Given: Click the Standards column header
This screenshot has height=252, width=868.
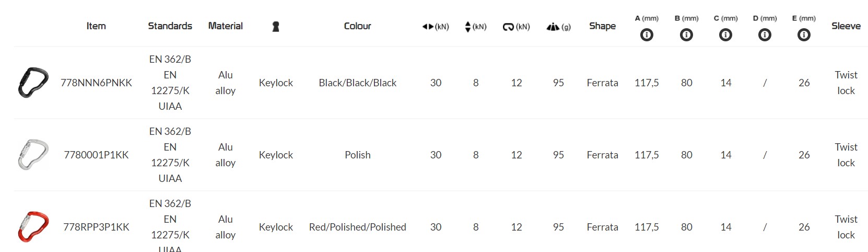Looking at the screenshot, I should 170,26.
